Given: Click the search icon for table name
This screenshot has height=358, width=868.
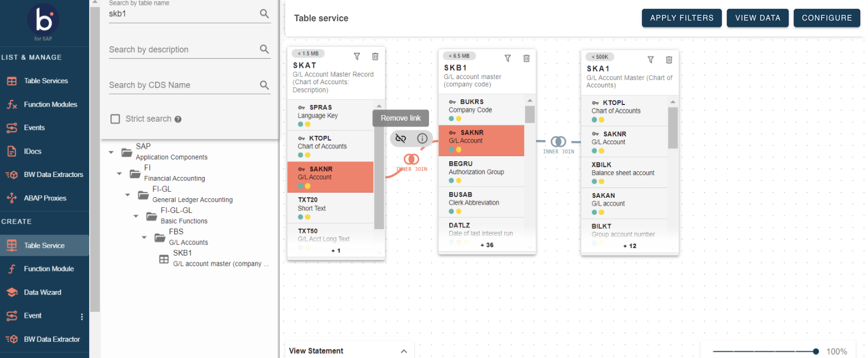Looking at the screenshot, I should (x=264, y=14).
